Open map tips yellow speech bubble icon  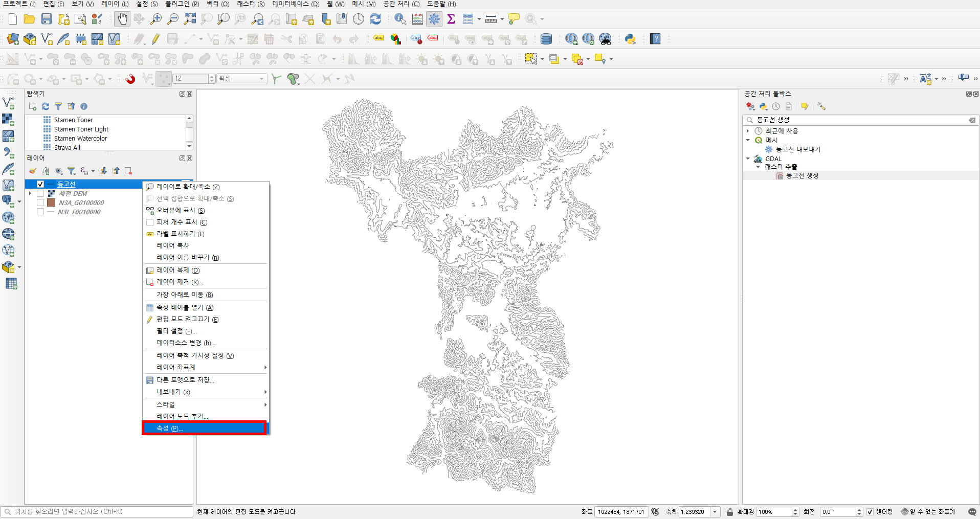(x=514, y=19)
